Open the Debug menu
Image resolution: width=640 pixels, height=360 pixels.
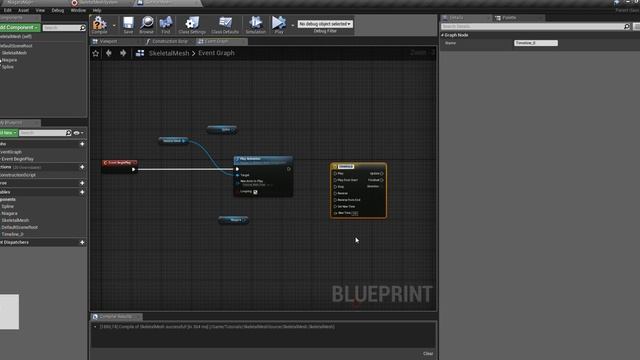(58, 10)
